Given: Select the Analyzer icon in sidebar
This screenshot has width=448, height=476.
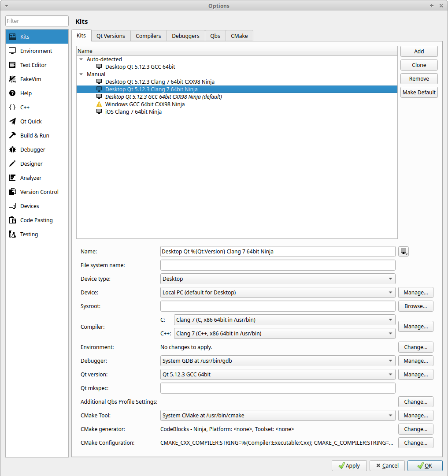Looking at the screenshot, I should [x=12, y=178].
